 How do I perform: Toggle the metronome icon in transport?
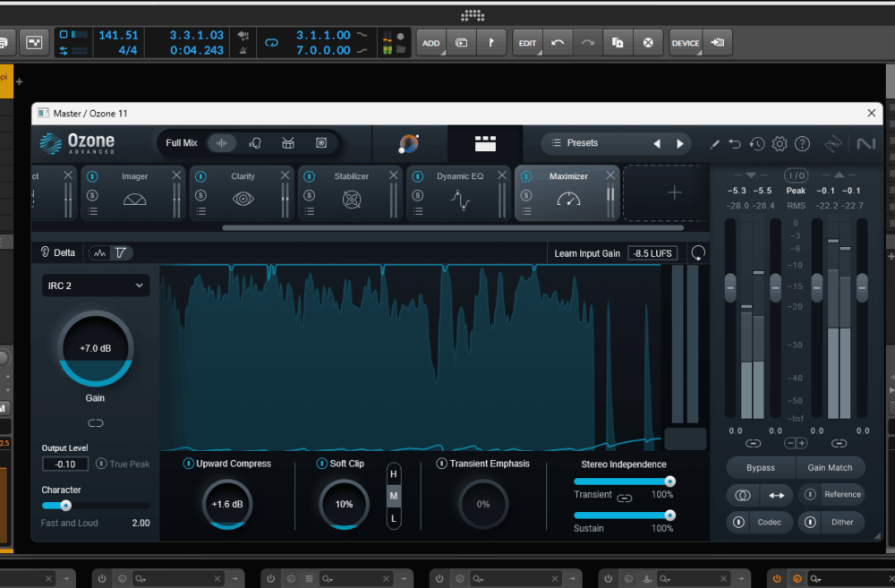coord(243,50)
